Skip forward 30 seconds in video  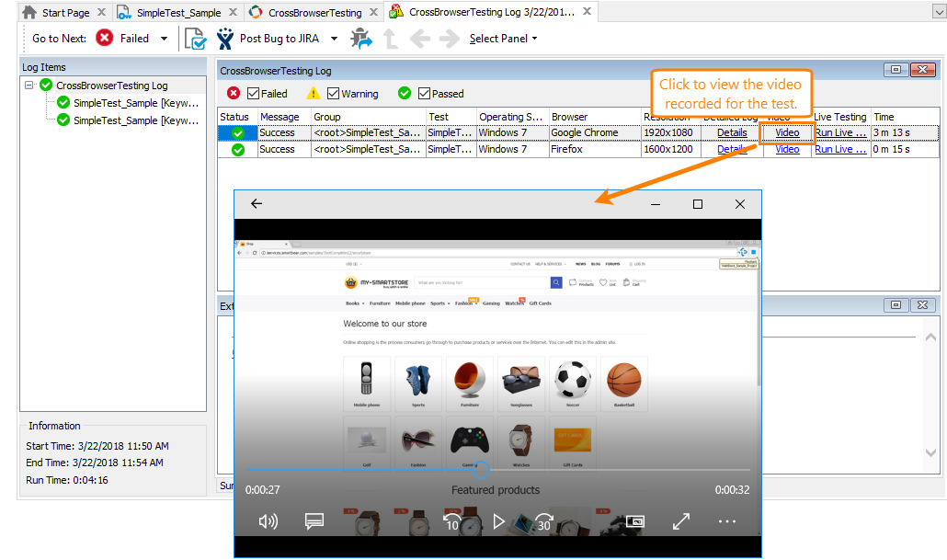544,521
